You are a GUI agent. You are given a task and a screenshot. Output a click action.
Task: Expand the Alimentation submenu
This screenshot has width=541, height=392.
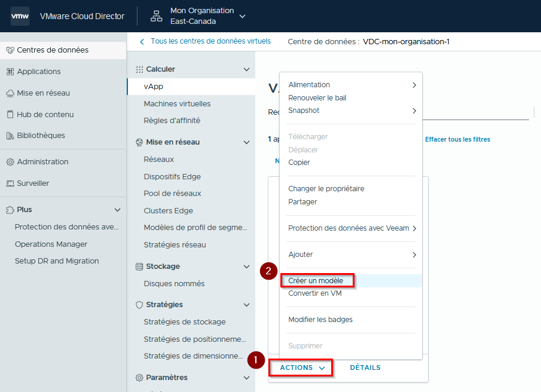pos(351,85)
